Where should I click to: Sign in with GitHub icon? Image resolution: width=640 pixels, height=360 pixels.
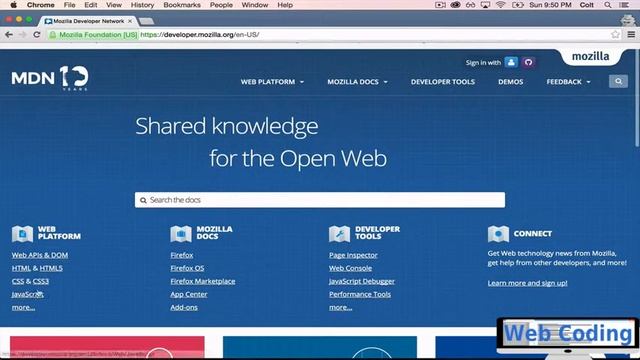coord(529,62)
